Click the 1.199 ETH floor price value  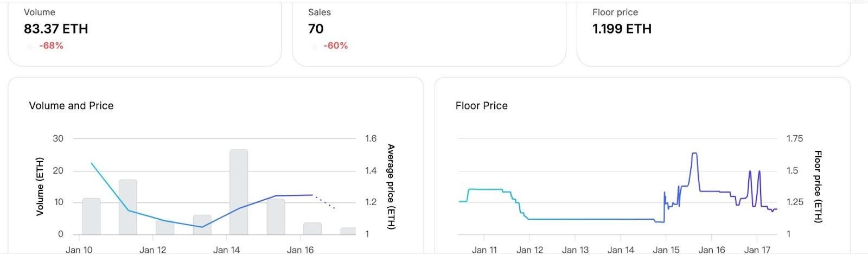pos(622,29)
